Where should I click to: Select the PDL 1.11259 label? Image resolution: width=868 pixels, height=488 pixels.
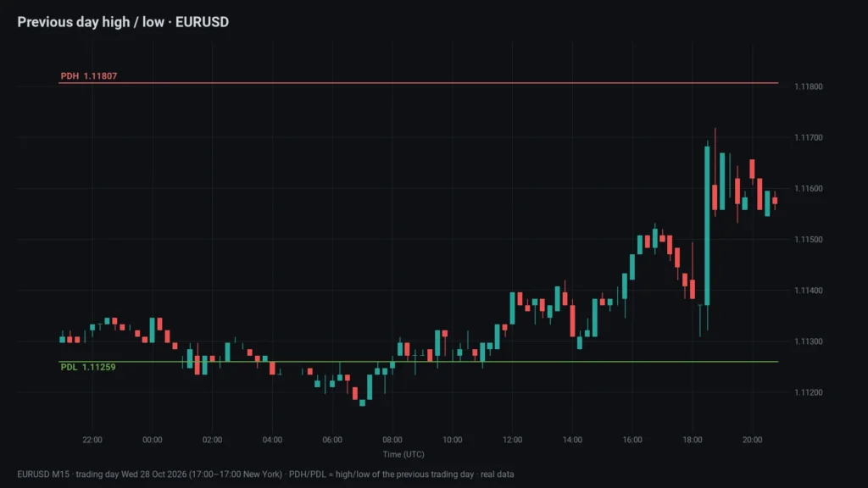tap(88, 368)
